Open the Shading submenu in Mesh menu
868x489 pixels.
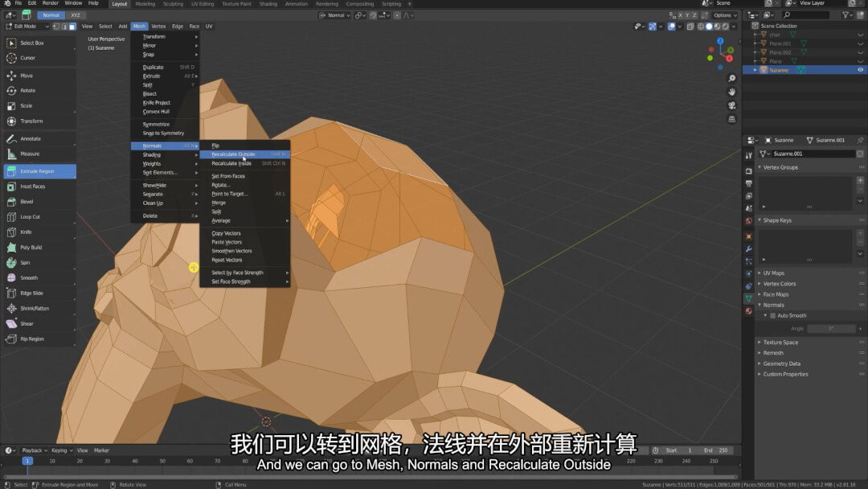click(165, 155)
